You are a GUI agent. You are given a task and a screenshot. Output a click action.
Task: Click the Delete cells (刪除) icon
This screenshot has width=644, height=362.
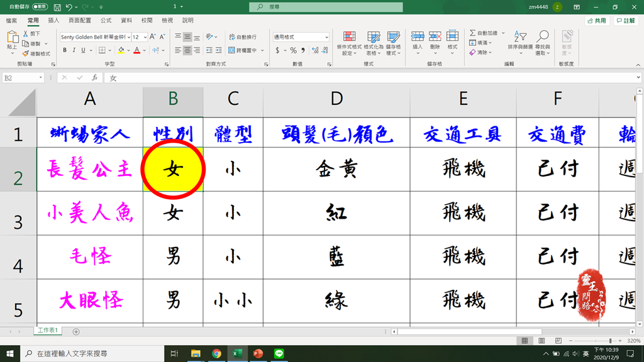(435, 37)
